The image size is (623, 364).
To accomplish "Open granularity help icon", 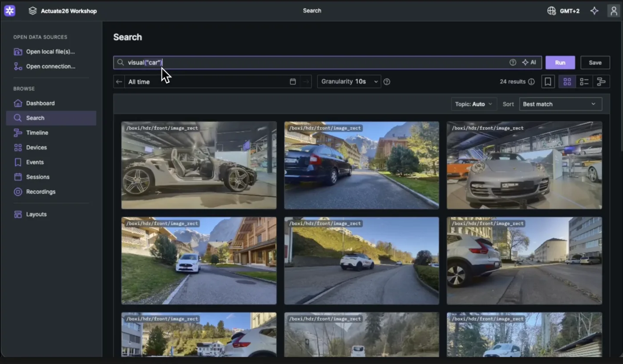I will click(x=387, y=82).
